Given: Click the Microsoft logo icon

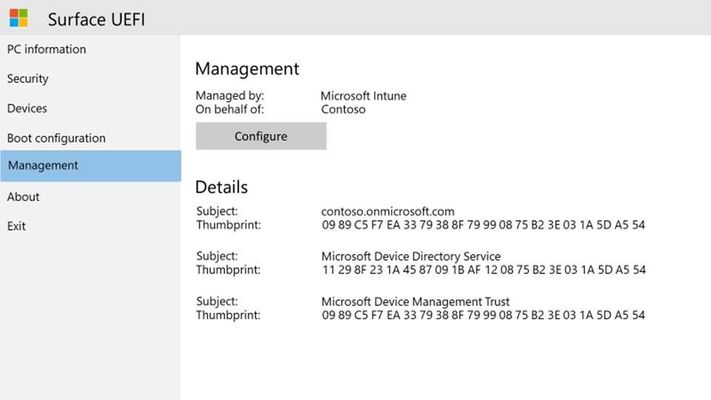Looking at the screenshot, I should pos(19,18).
